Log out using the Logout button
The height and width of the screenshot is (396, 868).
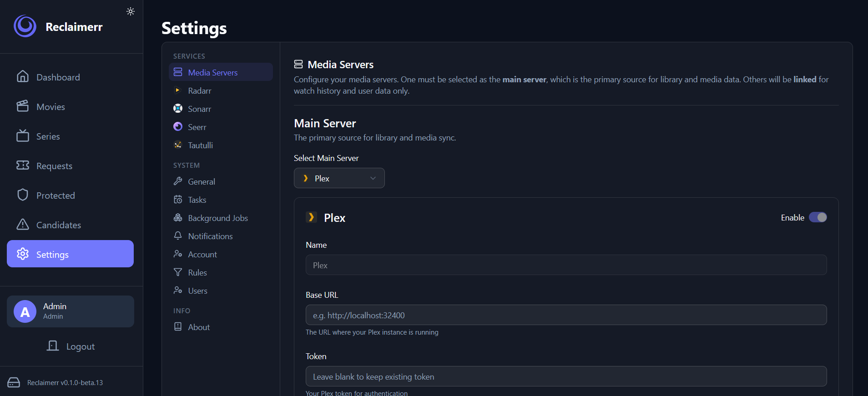(x=71, y=346)
